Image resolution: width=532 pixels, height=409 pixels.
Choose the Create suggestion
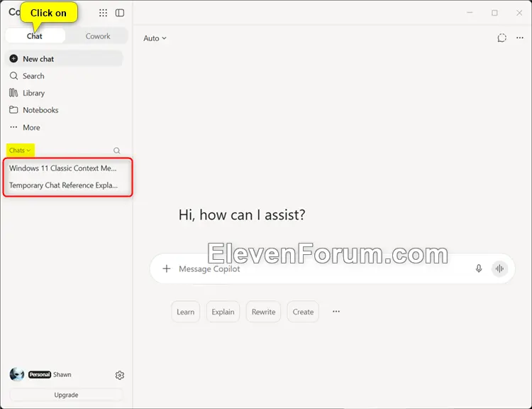(x=303, y=312)
